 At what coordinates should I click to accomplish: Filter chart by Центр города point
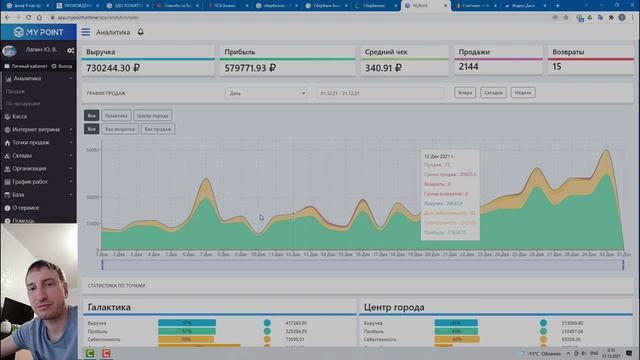coord(153,116)
